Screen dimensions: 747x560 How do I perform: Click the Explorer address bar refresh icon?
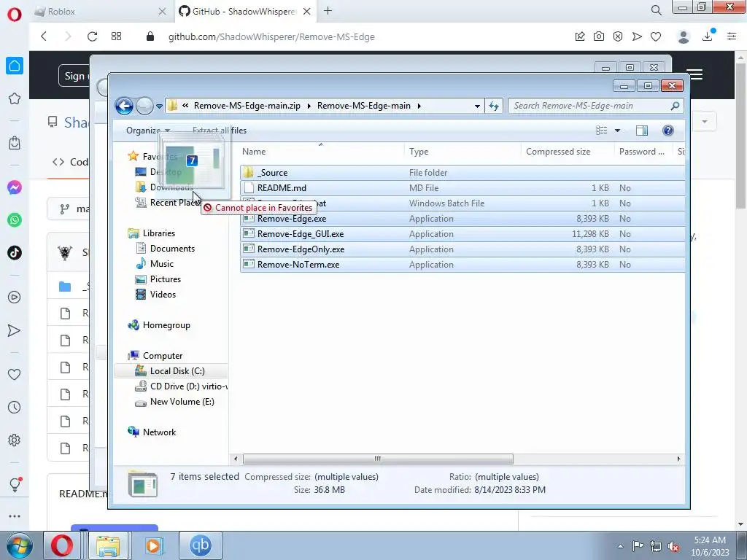[494, 106]
